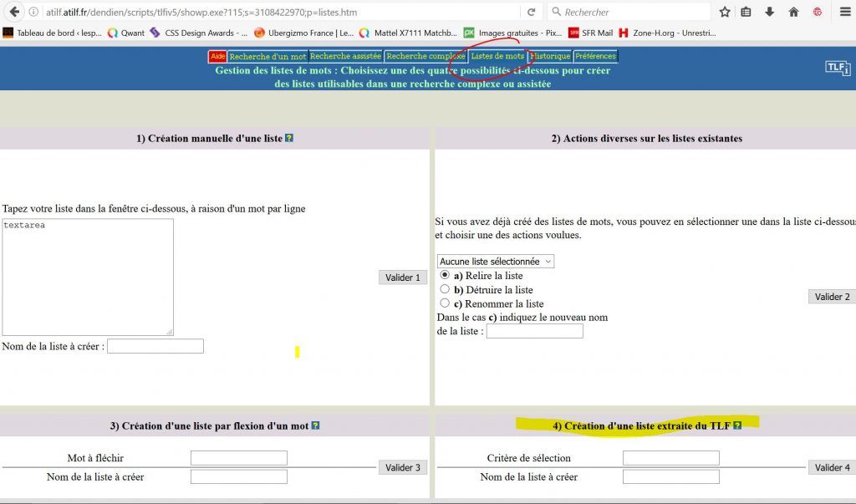Screen dimensions: 856x504
Task: Open the 'Historique' tab
Action: click(x=550, y=56)
